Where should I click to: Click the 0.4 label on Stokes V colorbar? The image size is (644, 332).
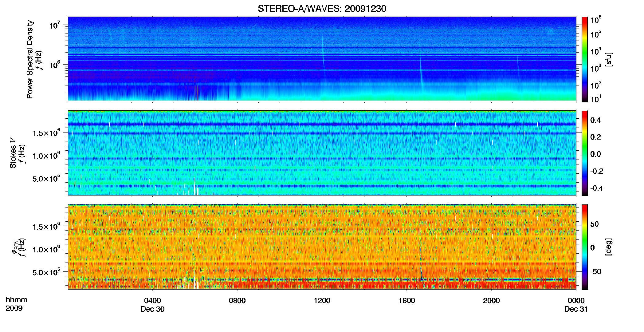tap(595, 120)
